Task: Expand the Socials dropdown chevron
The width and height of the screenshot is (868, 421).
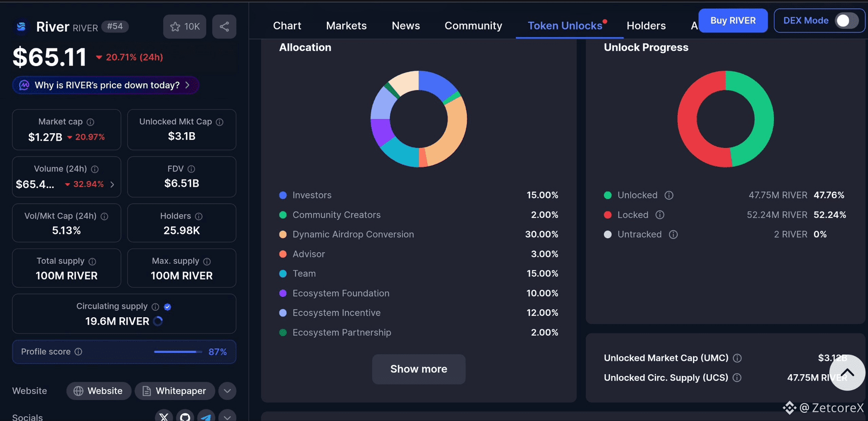Action: coord(227,416)
